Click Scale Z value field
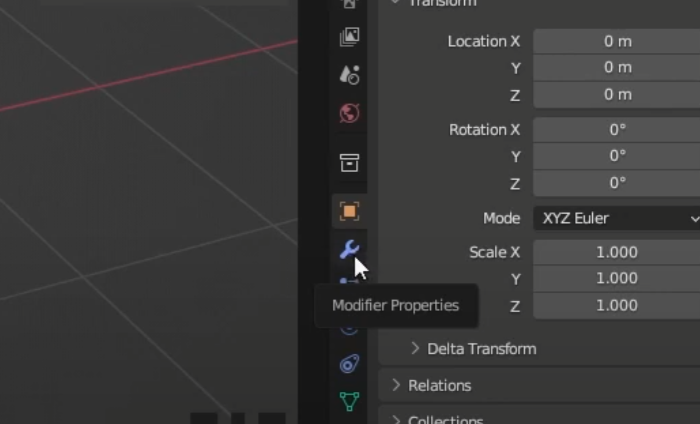Image resolution: width=700 pixels, height=424 pixels. click(617, 306)
